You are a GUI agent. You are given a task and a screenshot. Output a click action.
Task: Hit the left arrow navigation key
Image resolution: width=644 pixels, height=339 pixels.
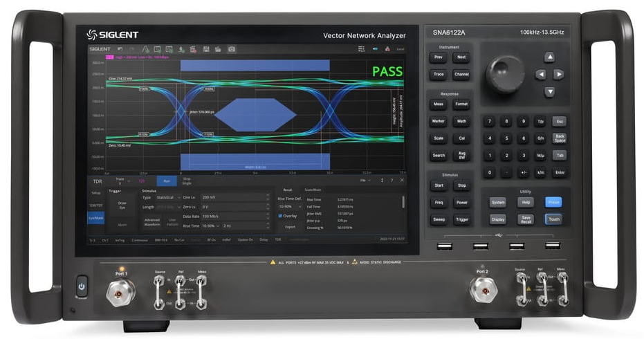tap(541, 75)
